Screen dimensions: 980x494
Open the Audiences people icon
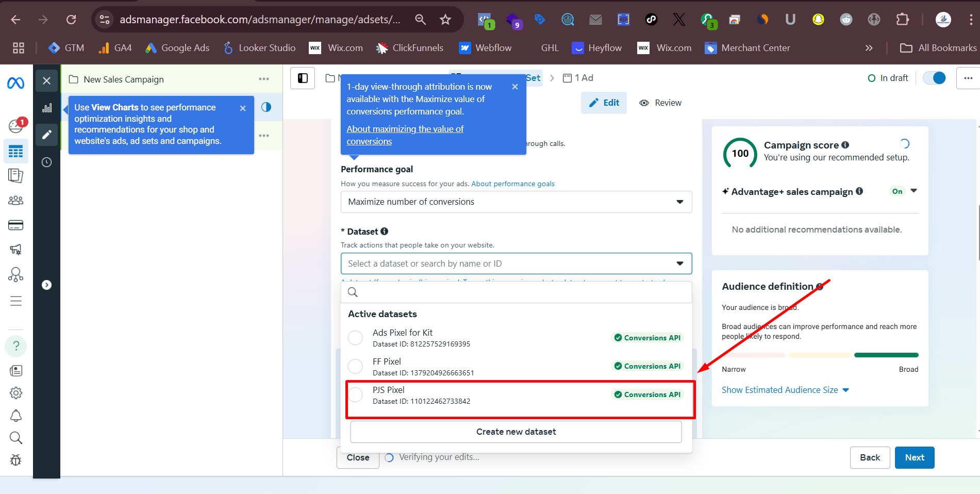15,200
